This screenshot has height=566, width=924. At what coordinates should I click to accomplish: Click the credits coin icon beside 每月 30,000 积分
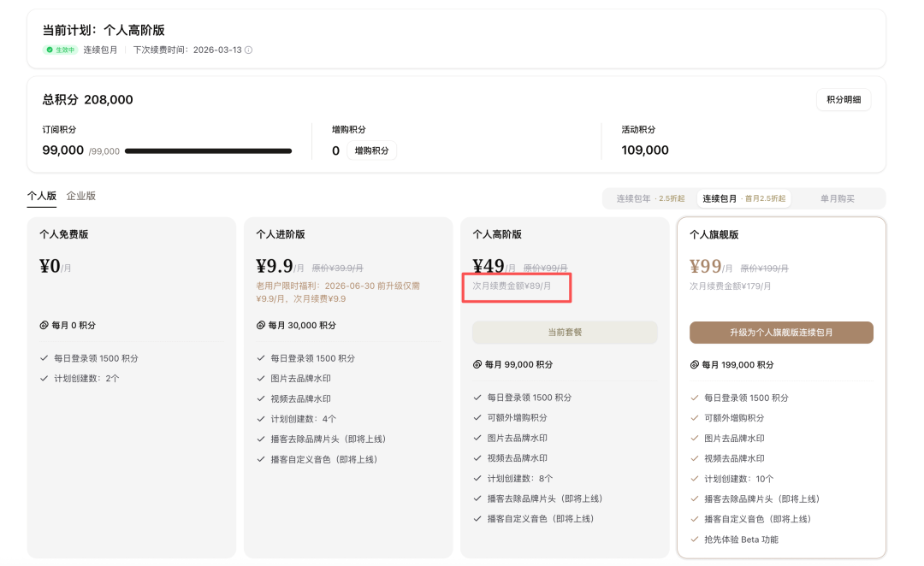(x=261, y=326)
